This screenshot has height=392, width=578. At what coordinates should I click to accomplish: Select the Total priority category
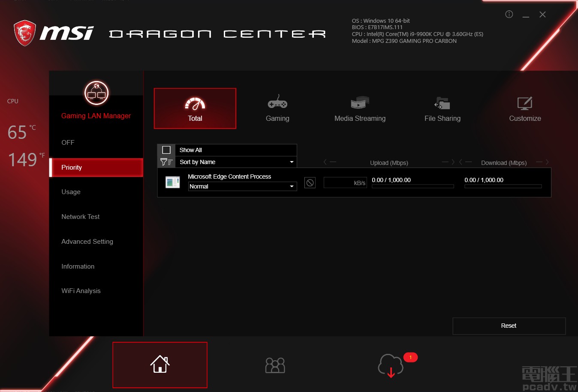coord(195,108)
